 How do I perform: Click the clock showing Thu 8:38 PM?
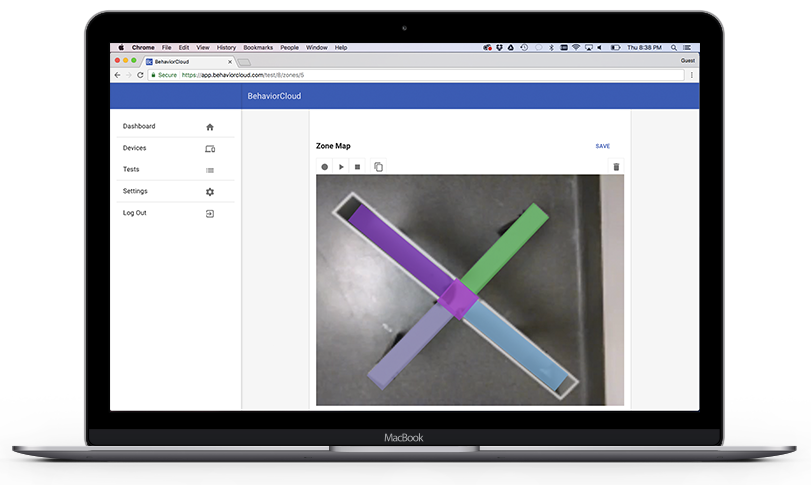[644, 47]
